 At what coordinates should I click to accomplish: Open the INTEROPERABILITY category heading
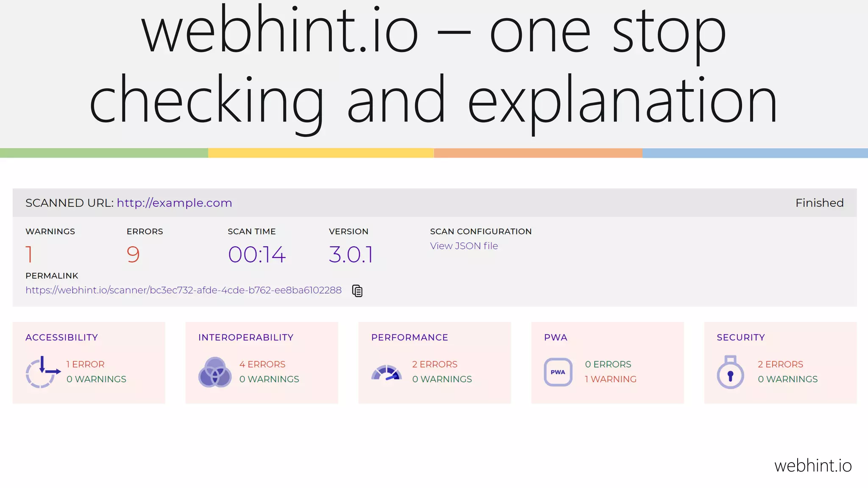pos(246,338)
